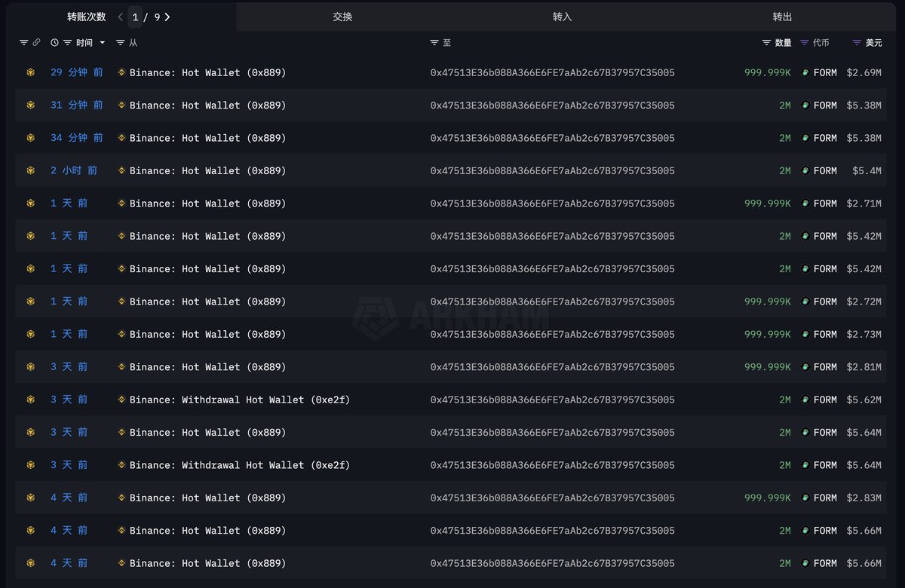This screenshot has height=588, width=905.
Task: Open the filter icon beside 代币
Action: (x=804, y=43)
